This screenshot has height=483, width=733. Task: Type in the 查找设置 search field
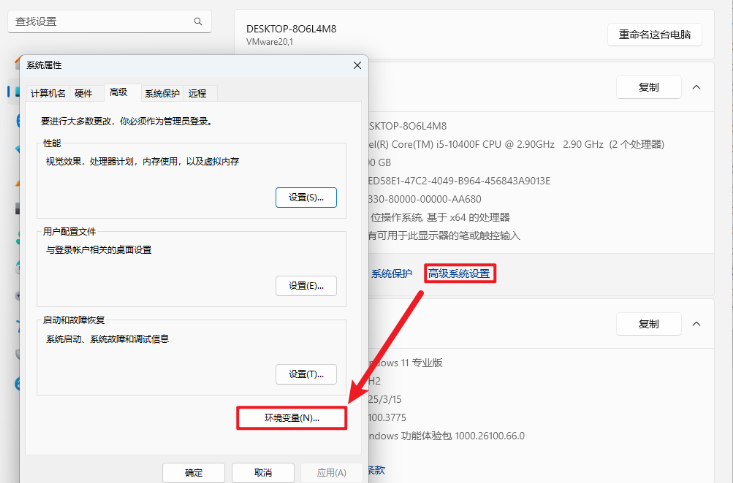coord(100,21)
